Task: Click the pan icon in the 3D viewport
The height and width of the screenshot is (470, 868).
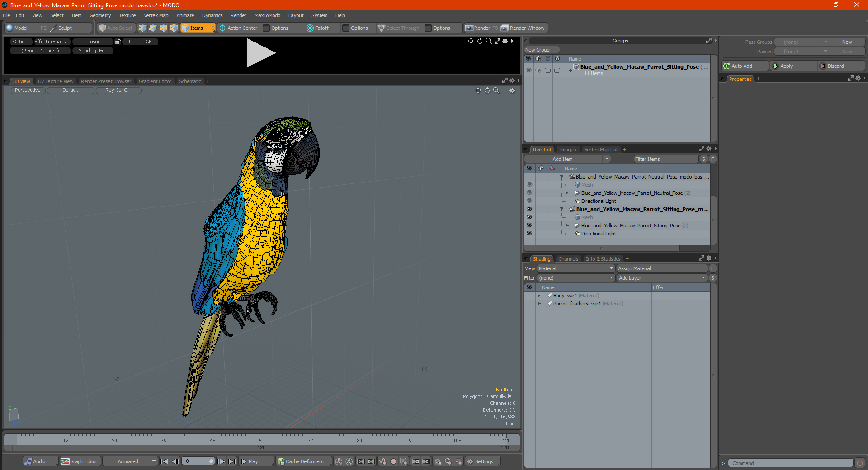Action: [x=478, y=90]
